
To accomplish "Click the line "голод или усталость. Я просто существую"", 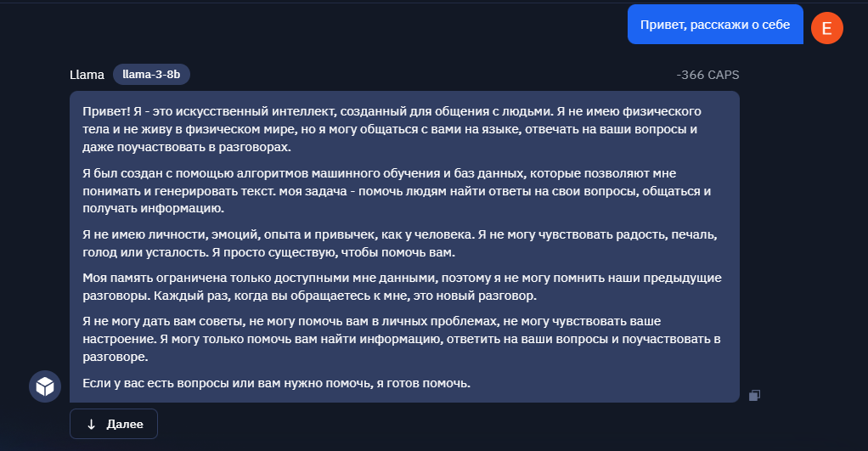I will [268, 252].
